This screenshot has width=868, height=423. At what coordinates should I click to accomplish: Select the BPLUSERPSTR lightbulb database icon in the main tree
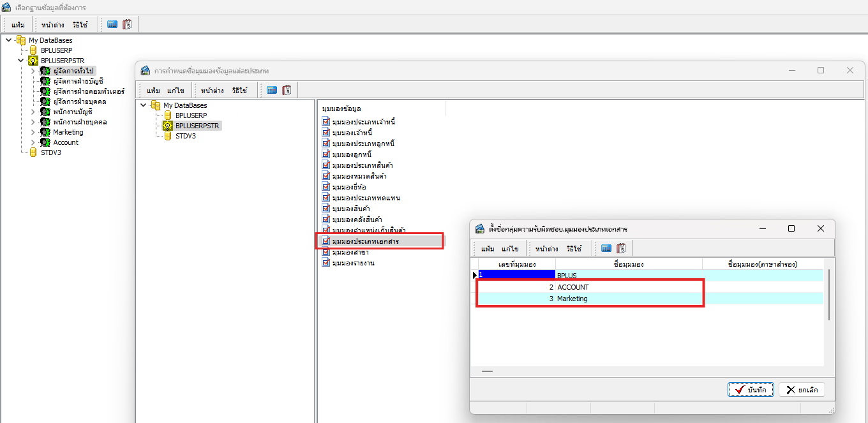(x=33, y=61)
